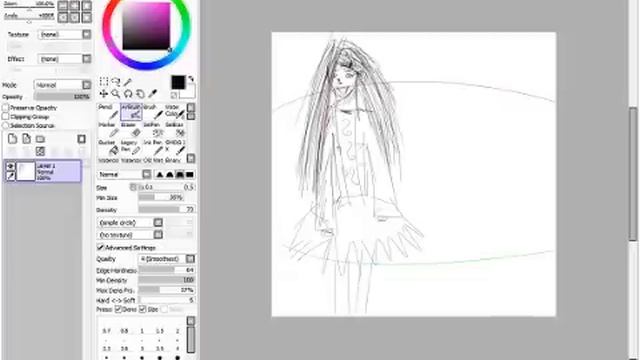Viewport: 640px width, 360px height.
Task: Choose the Water Color tool
Action: pyautogui.click(x=175, y=111)
